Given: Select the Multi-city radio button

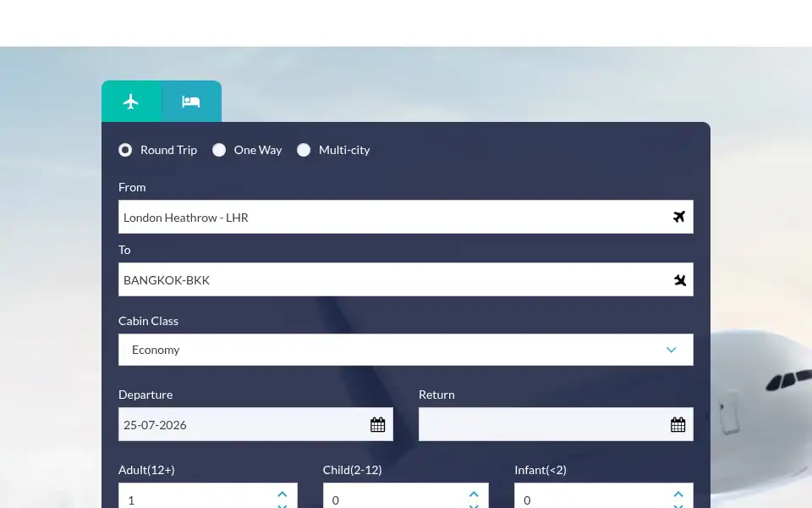Looking at the screenshot, I should (304, 151).
